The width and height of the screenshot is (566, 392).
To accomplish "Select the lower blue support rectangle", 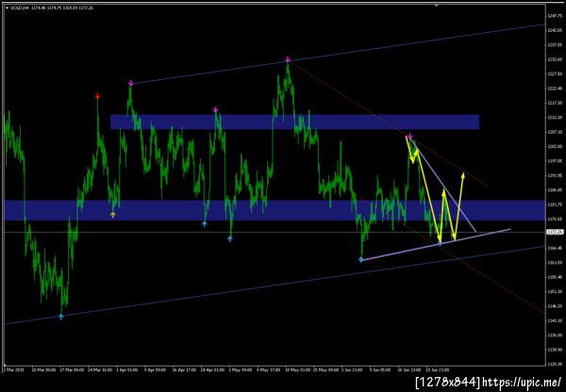I will (x=275, y=210).
